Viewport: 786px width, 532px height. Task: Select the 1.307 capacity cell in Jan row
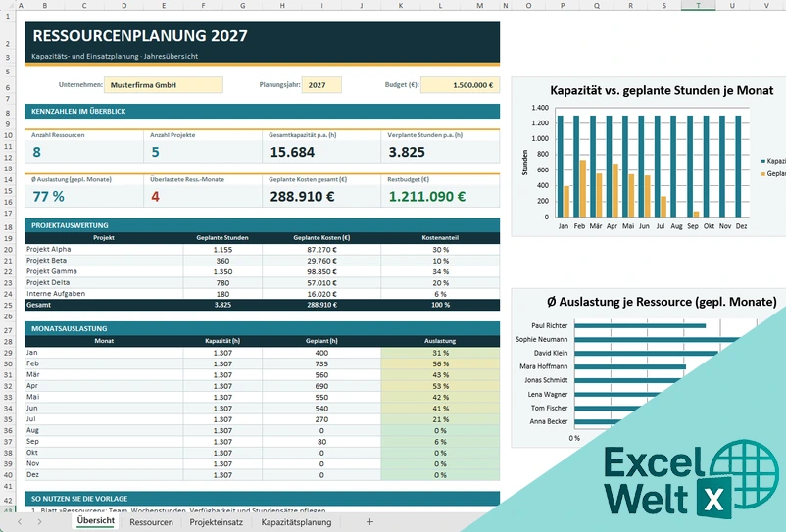point(222,353)
